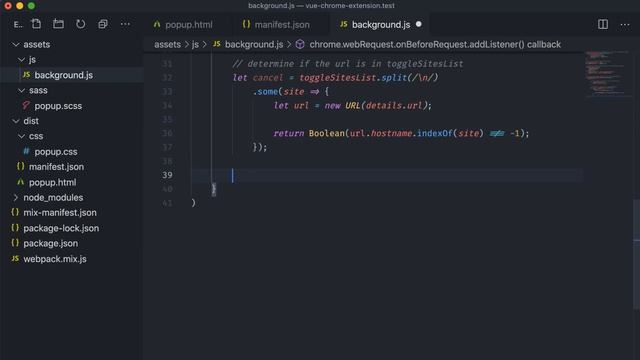Click 'details.url' on line 34
This screenshot has height=360, width=640.
[x=394, y=105]
